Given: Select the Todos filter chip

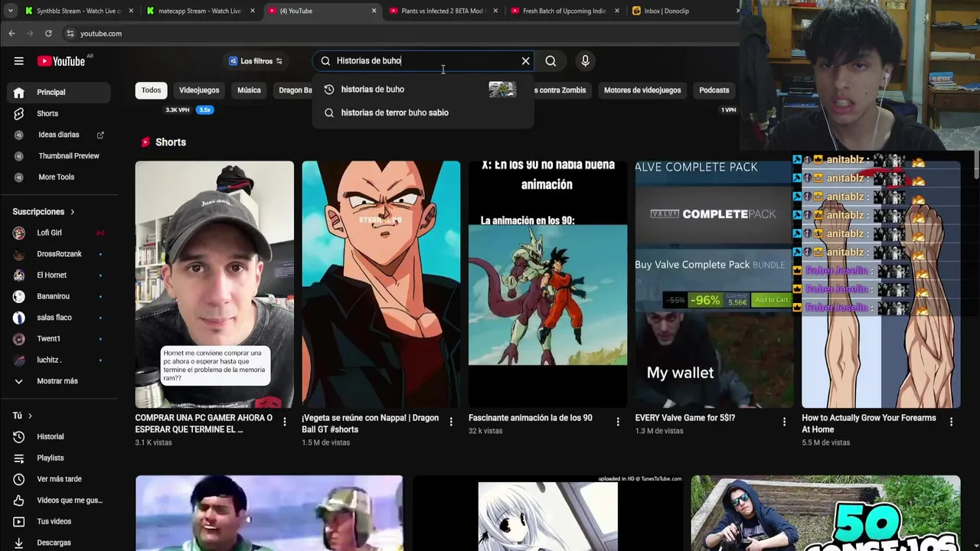Looking at the screenshot, I should (x=151, y=90).
